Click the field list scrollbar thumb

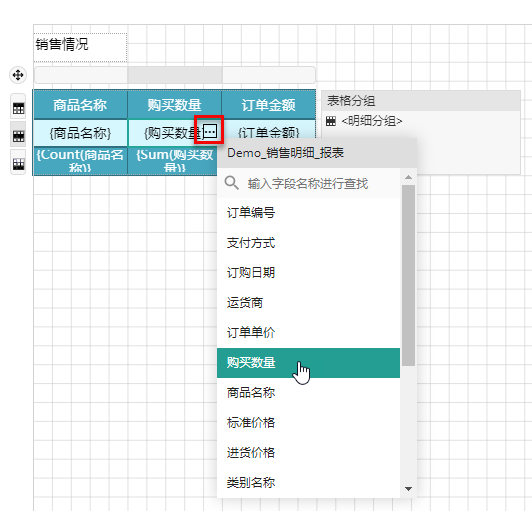408,275
